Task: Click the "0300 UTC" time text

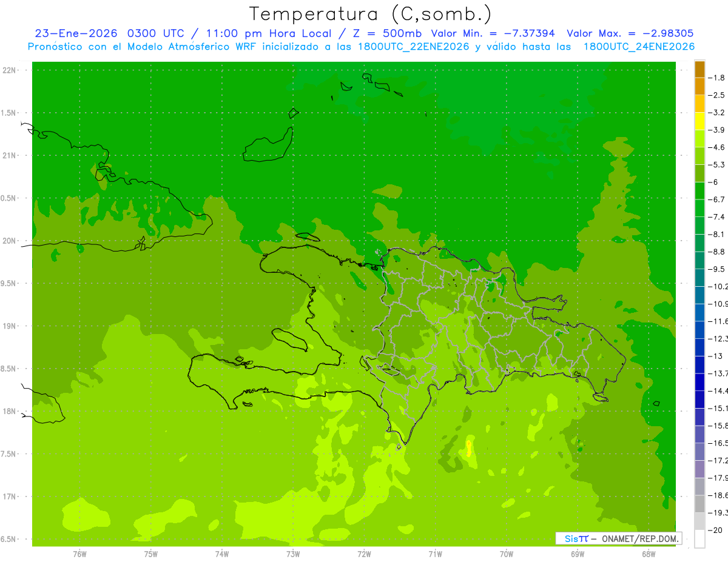Action: (154, 33)
